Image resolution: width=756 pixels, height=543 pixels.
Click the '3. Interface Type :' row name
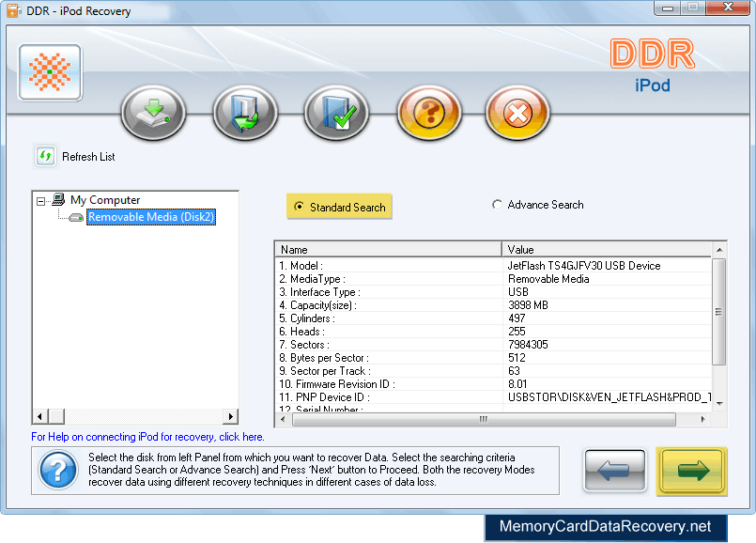click(319, 292)
